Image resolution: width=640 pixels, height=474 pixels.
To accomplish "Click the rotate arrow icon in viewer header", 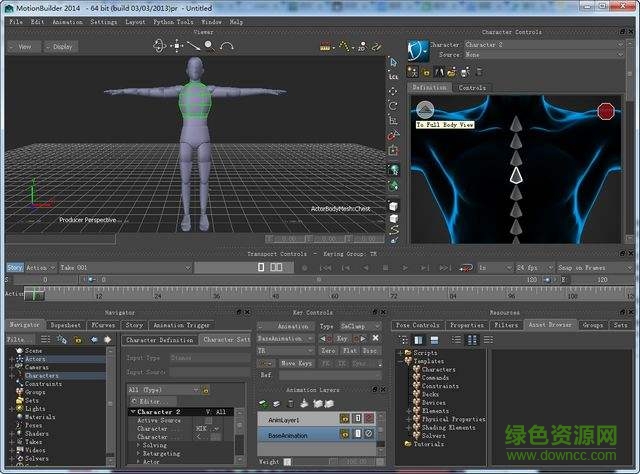I will (x=227, y=45).
